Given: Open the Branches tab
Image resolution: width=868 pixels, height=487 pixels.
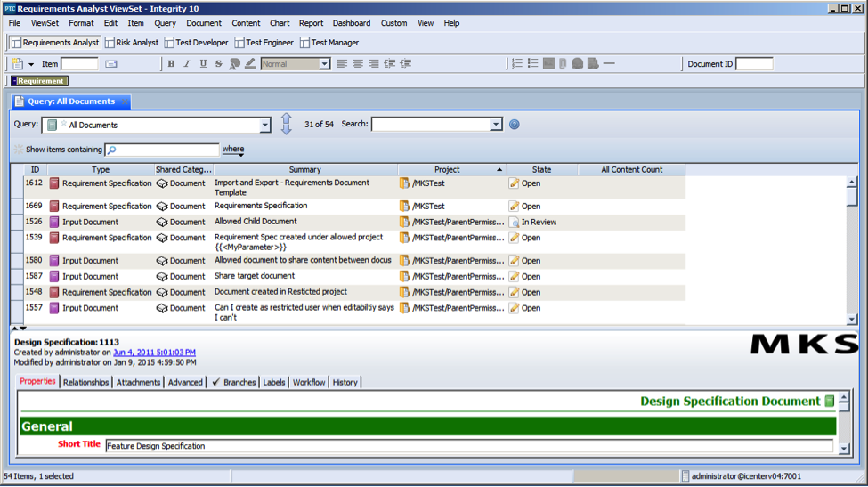Looking at the screenshot, I should pos(233,383).
